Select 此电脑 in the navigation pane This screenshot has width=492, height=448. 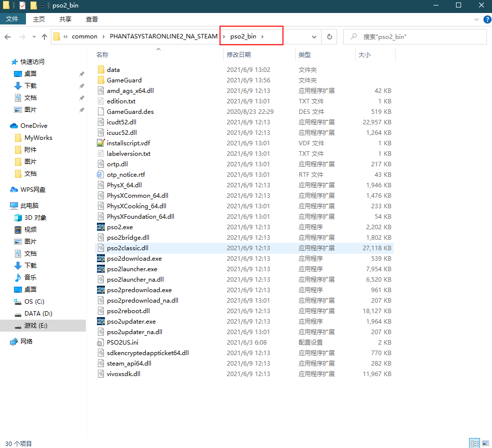tap(24, 206)
